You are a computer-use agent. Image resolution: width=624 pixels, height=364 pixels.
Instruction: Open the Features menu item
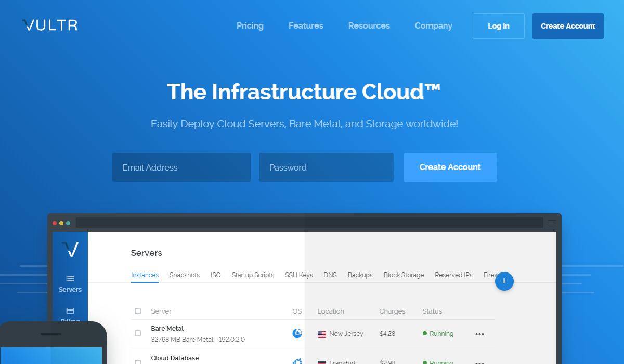click(x=306, y=25)
